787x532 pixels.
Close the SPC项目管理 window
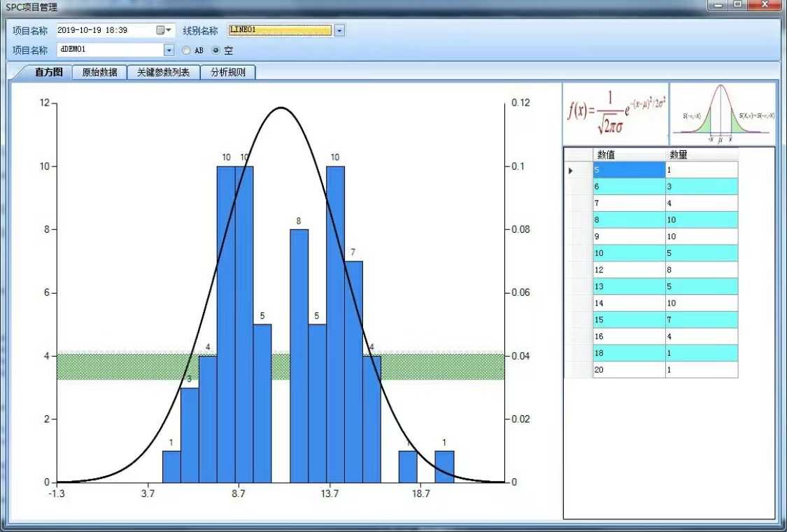point(765,4)
